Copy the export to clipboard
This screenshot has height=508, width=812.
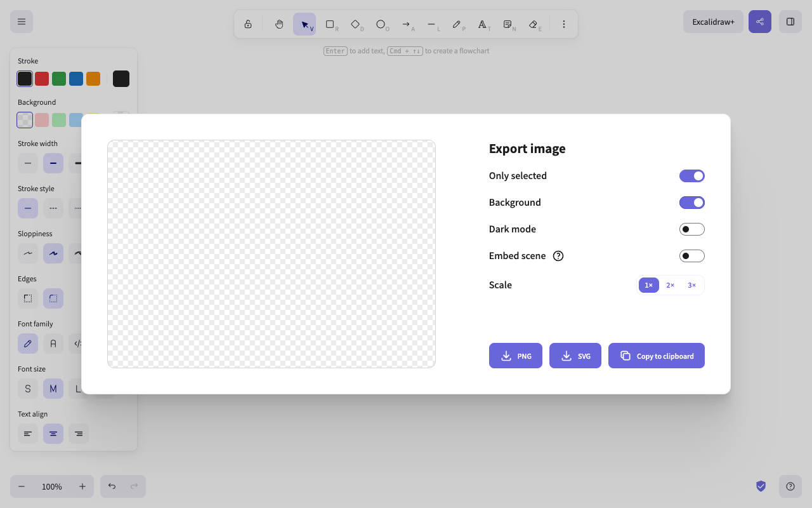657,356
